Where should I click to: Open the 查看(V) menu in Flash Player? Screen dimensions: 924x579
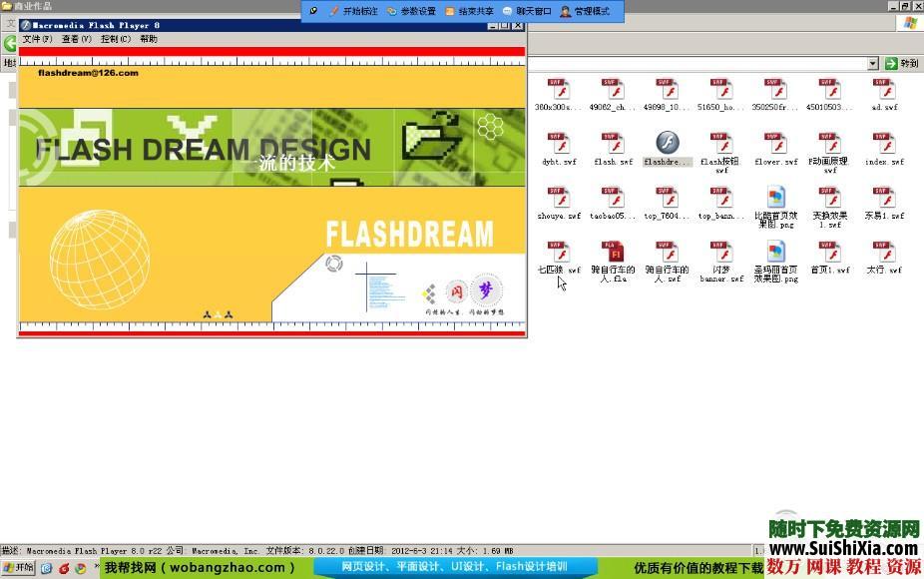(76, 39)
